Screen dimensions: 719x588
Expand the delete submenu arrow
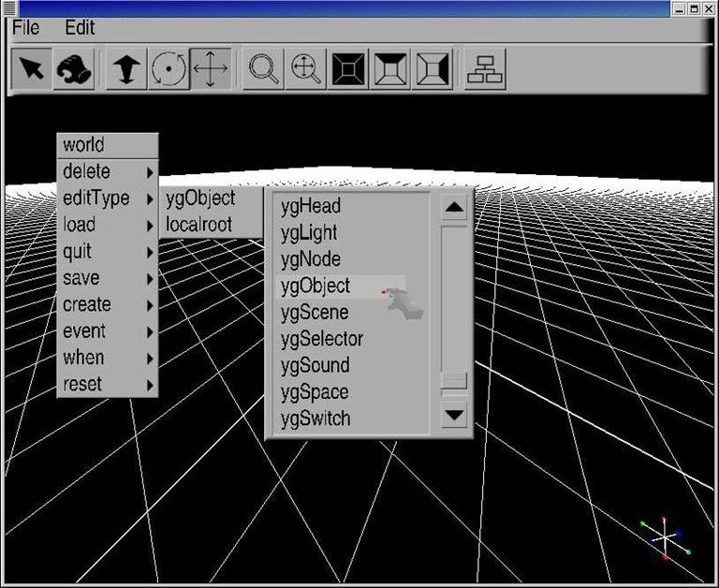(150, 172)
